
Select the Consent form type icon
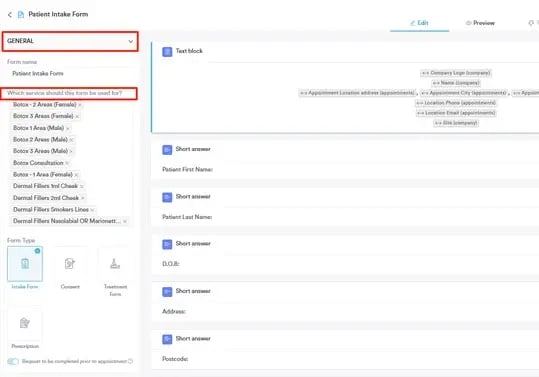[x=70, y=264]
